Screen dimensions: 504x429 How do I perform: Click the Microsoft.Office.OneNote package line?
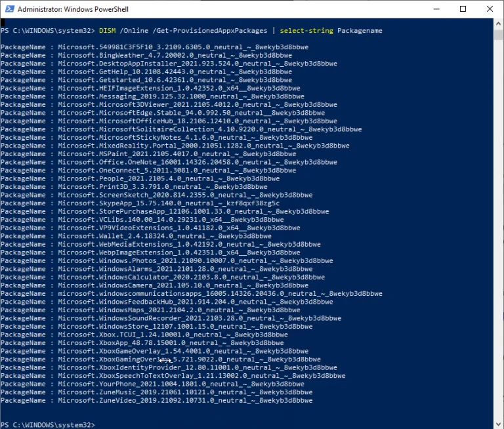(169, 162)
